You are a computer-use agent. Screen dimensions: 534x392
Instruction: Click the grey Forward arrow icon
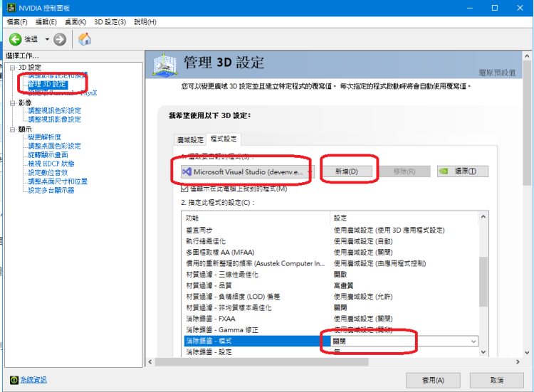coord(60,39)
